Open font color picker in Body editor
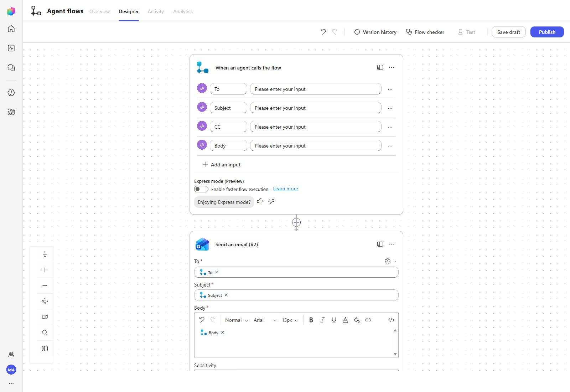The image size is (570, 392). tap(345, 320)
